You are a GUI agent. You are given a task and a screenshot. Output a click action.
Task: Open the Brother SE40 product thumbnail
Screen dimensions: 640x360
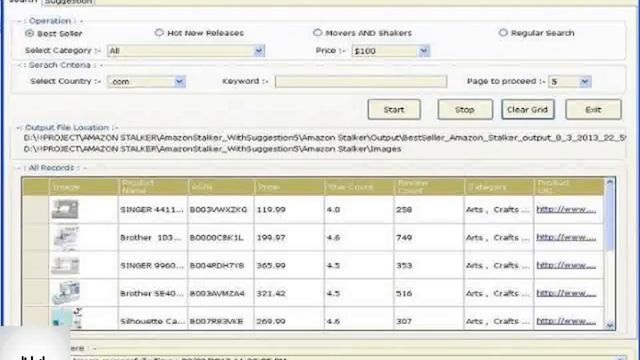[66, 292]
